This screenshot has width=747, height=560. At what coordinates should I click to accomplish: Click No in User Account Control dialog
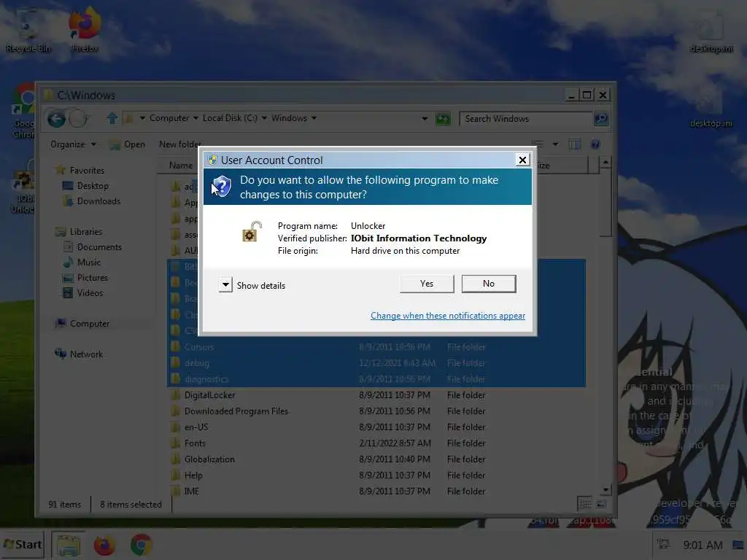489,284
